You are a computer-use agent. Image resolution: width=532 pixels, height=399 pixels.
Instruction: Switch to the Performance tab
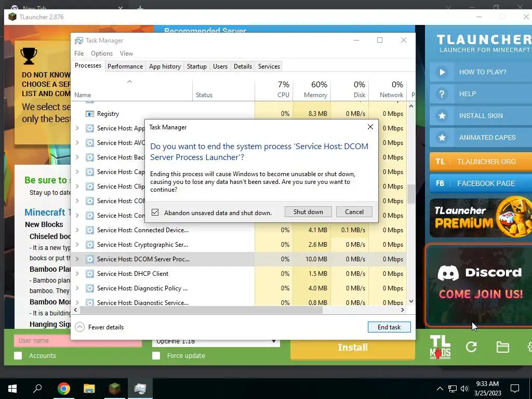pyautogui.click(x=125, y=66)
